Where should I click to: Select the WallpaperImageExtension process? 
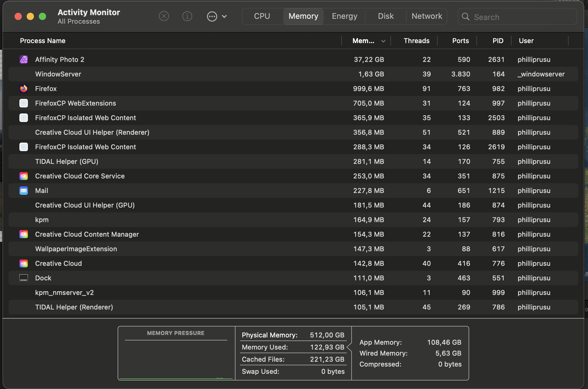click(293, 249)
